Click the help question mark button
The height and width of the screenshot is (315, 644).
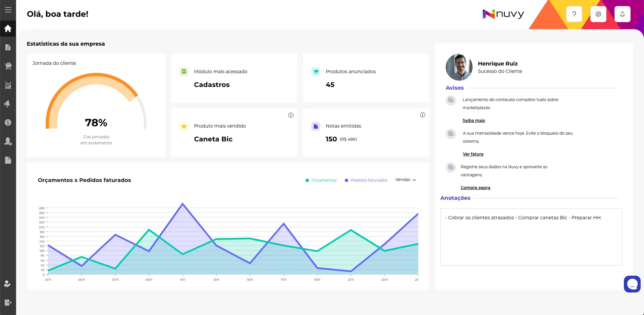click(x=574, y=14)
